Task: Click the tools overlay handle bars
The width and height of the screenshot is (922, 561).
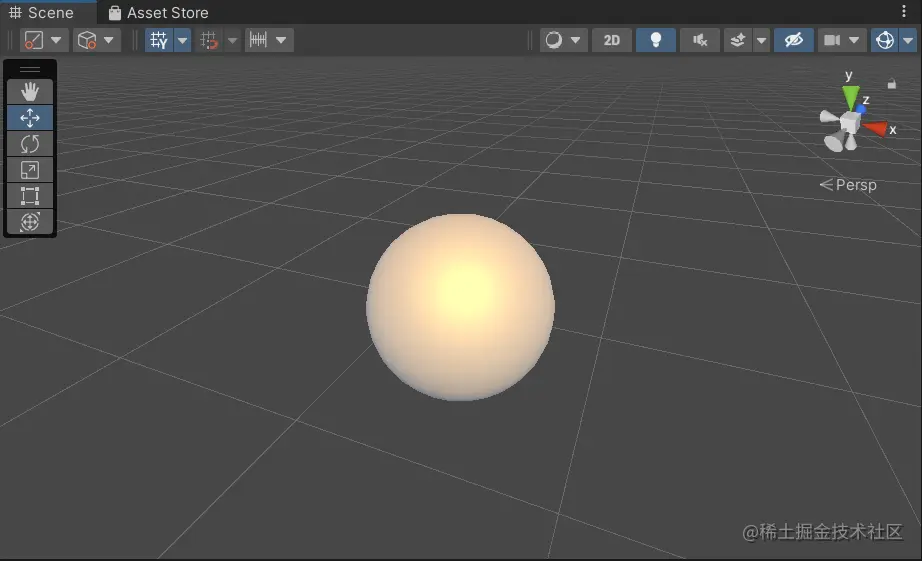Action: [x=30, y=69]
